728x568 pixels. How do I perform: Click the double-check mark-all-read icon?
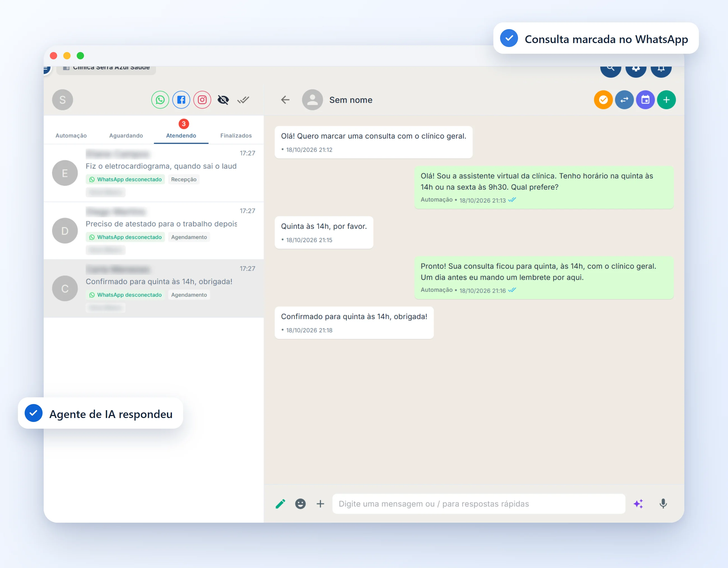(x=243, y=100)
